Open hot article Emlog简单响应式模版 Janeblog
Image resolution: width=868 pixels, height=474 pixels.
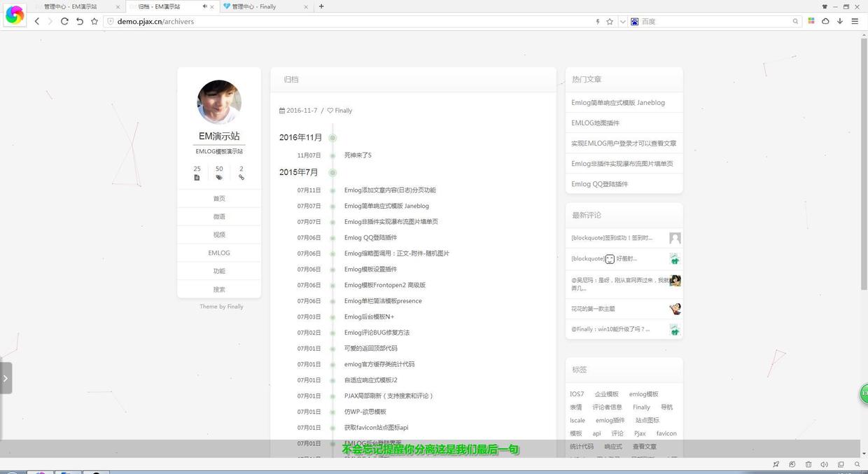click(618, 103)
